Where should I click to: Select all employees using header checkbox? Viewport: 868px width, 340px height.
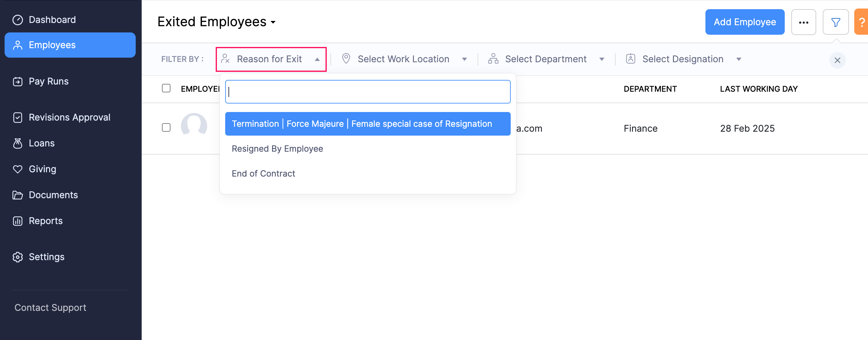(x=166, y=88)
